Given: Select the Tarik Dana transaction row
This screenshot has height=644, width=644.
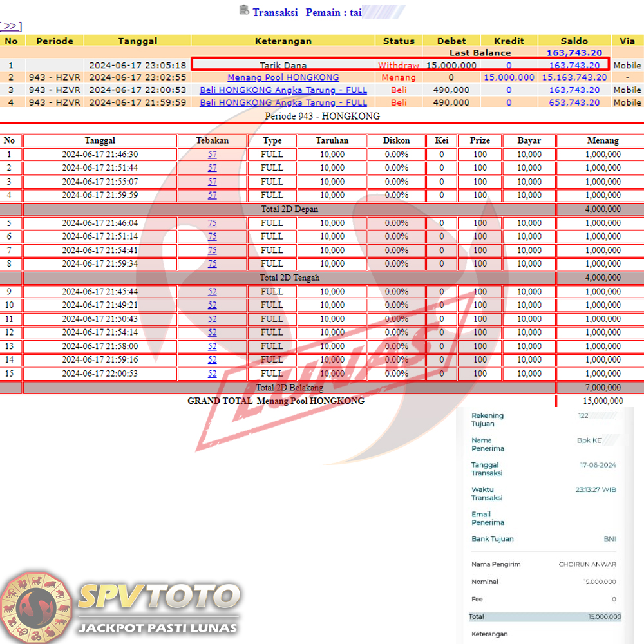Looking at the screenshot, I should coord(283,65).
